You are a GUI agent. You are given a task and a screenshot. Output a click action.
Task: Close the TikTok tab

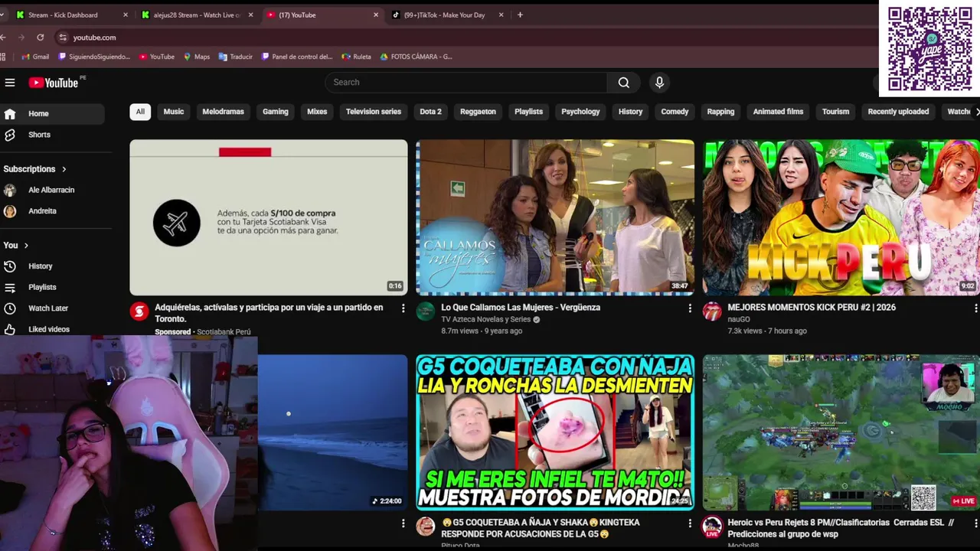[x=501, y=15]
